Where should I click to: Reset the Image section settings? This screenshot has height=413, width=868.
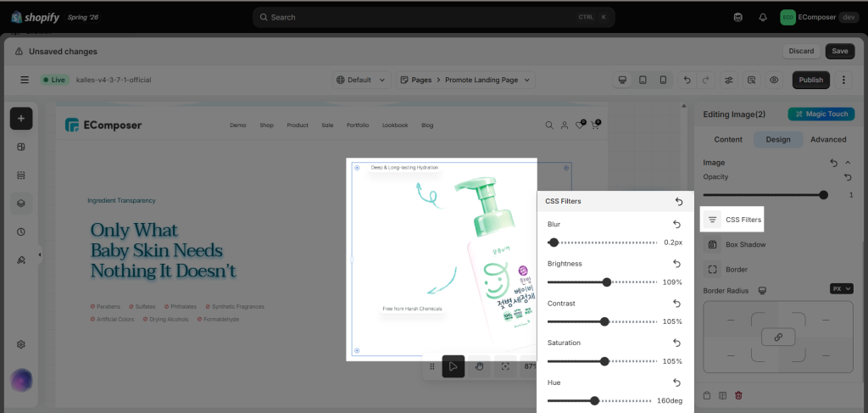(x=834, y=163)
